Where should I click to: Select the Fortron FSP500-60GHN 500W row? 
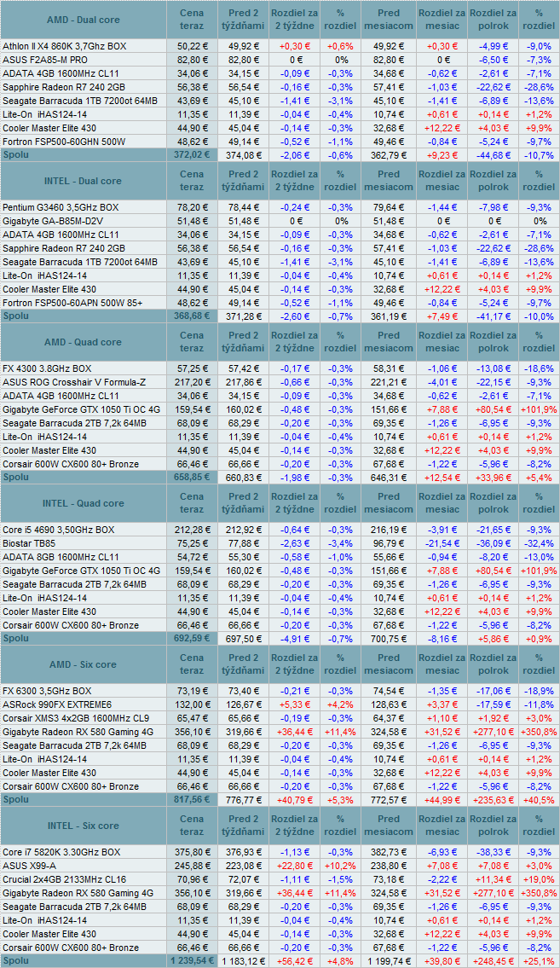click(x=65, y=142)
